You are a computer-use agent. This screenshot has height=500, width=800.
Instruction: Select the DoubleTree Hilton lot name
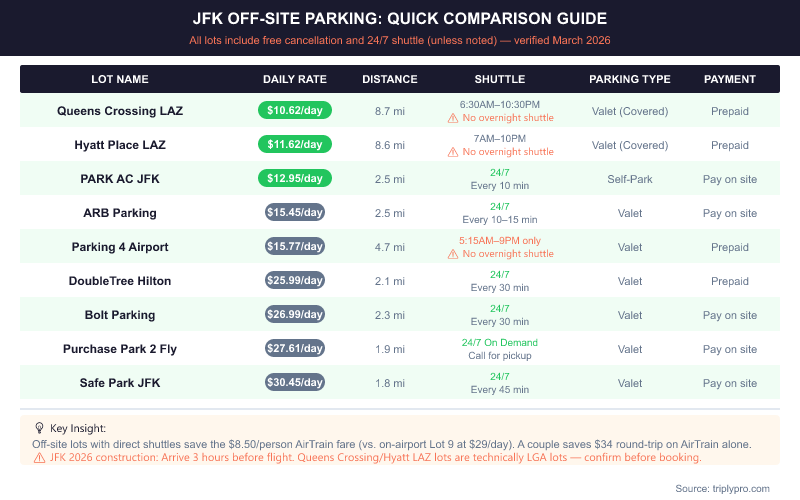click(120, 281)
